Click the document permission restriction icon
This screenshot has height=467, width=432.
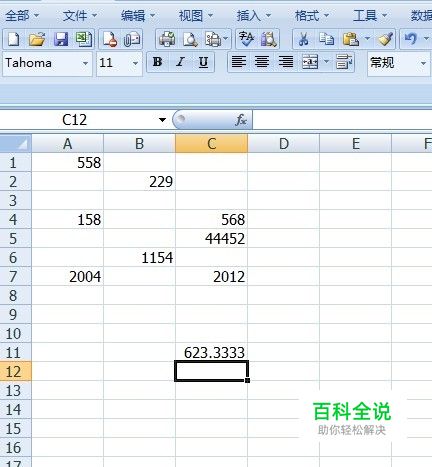click(110, 39)
